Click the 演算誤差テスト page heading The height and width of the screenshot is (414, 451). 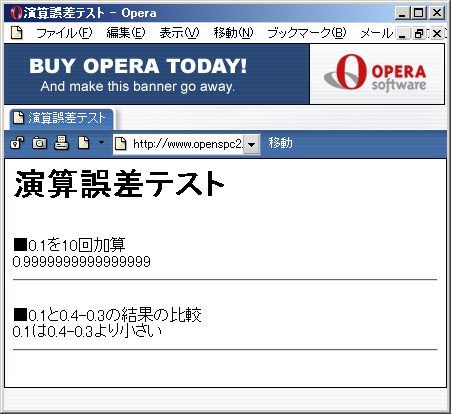pyautogui.click(x=119, y=184)
